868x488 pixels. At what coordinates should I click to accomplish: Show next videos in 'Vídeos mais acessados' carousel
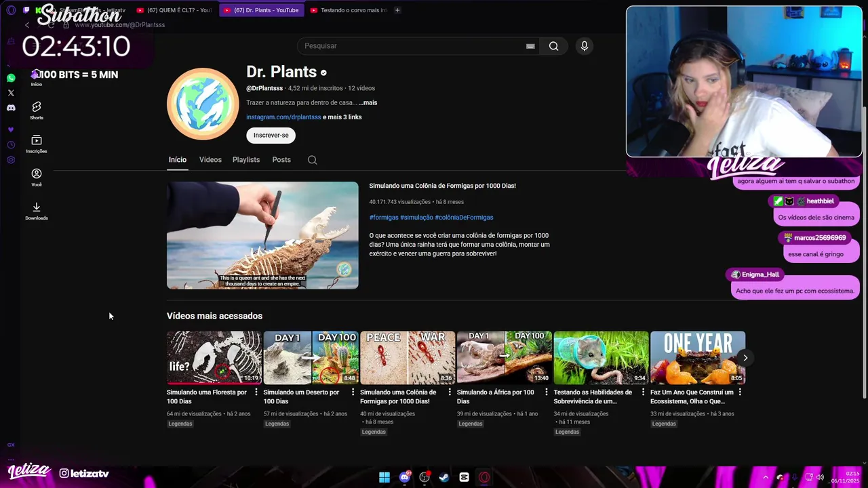pyautogui.click(x=745, y=358)
